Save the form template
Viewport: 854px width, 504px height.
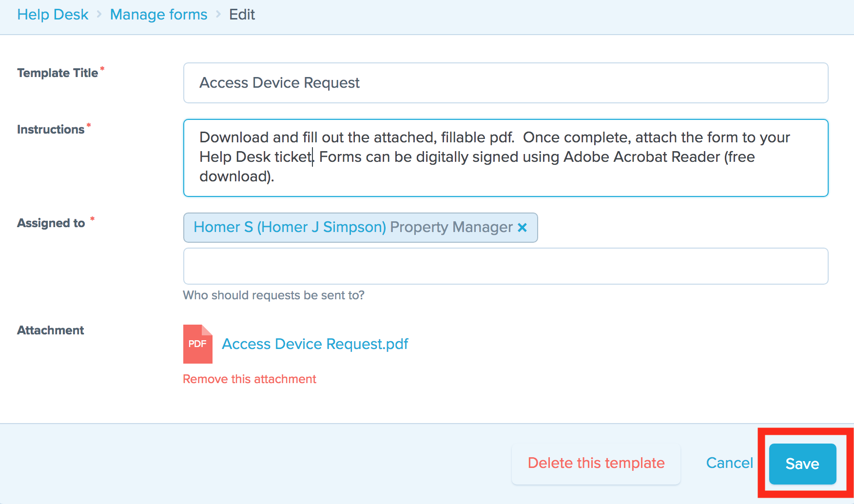(803, 464)
